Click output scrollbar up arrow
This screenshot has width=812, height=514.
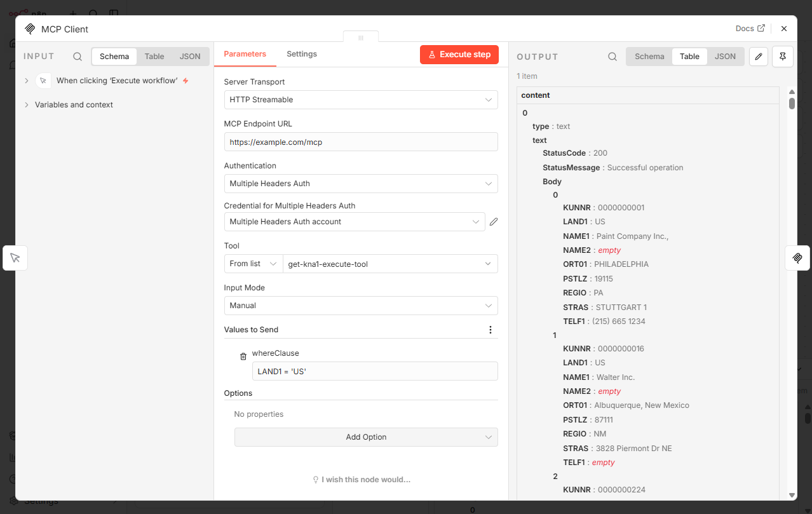point(792,91)
